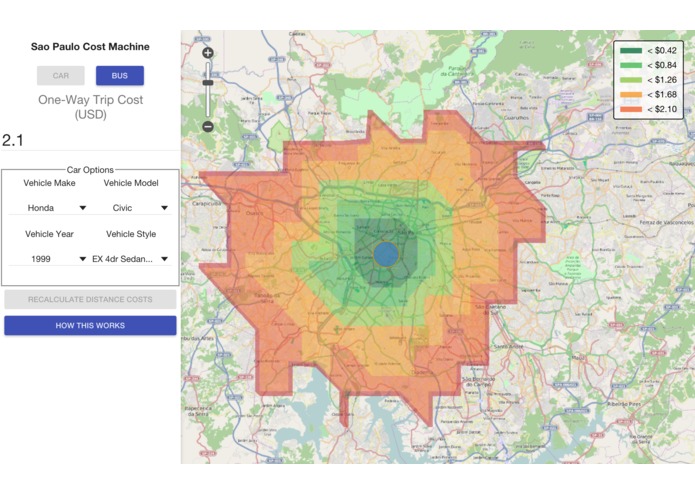Click the < $0.42 legend text
Viewport: 695px width, 494px height.
pos(662,51)
